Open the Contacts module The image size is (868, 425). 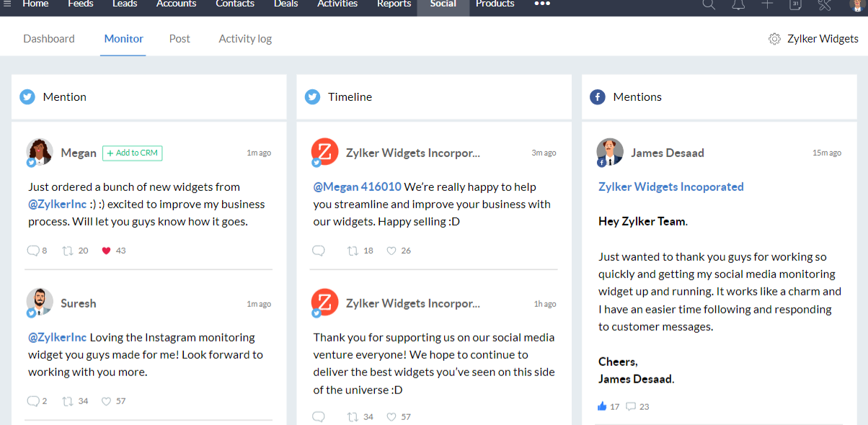(235, 4)
